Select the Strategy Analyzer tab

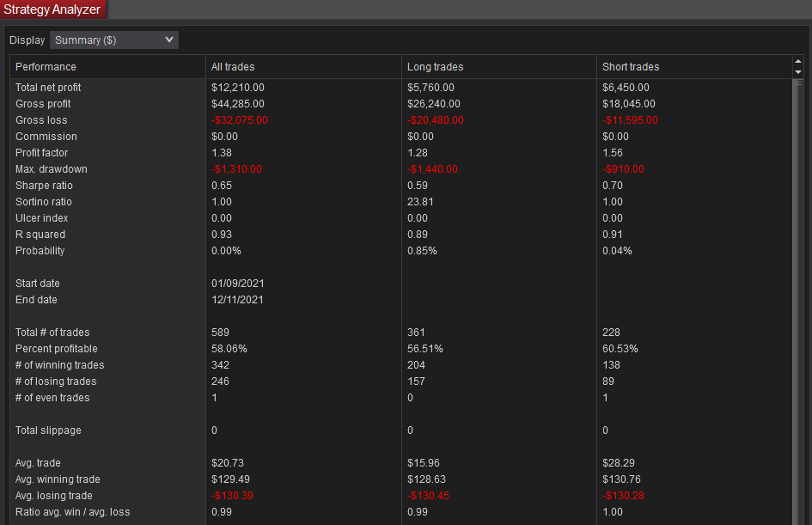click(52, 9)
